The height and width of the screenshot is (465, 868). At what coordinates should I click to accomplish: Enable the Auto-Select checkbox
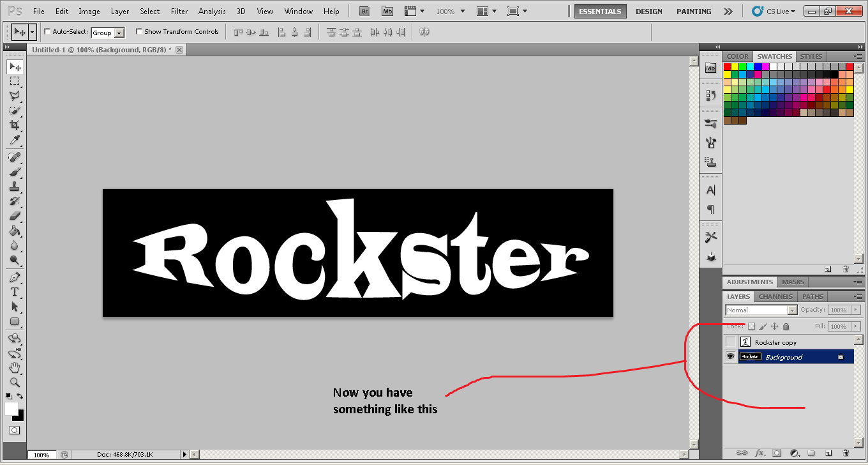(47, 31)
